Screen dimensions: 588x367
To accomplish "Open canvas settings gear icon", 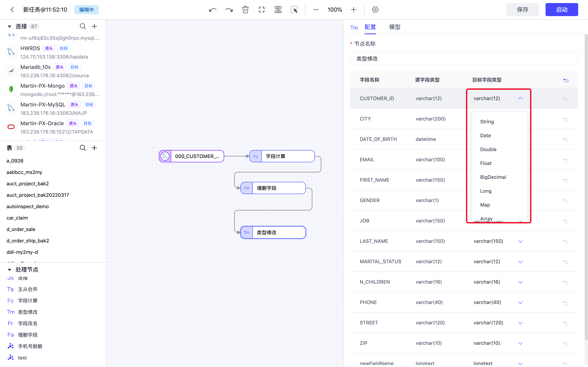I will point(375,10).
